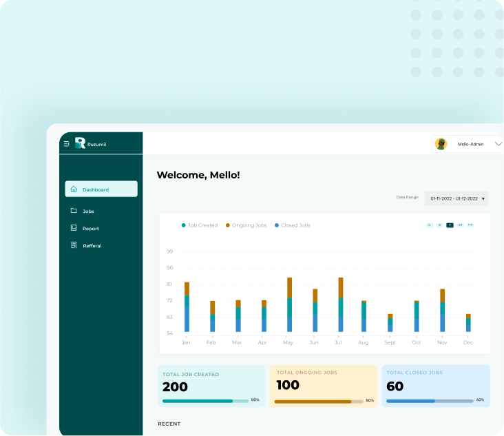Click the Refferal document icon

[74, 245]
